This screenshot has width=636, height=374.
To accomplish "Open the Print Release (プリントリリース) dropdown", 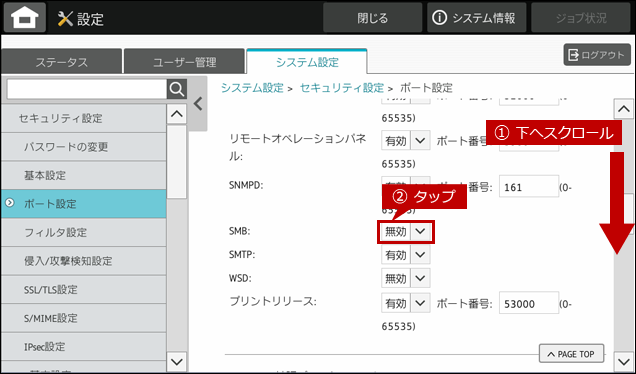I will click(x=406, y=303).
